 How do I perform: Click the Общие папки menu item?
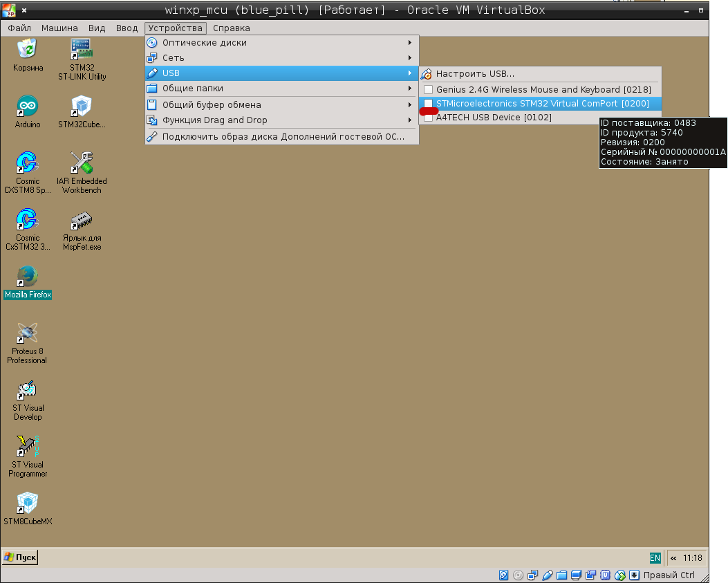coord(282,89)
